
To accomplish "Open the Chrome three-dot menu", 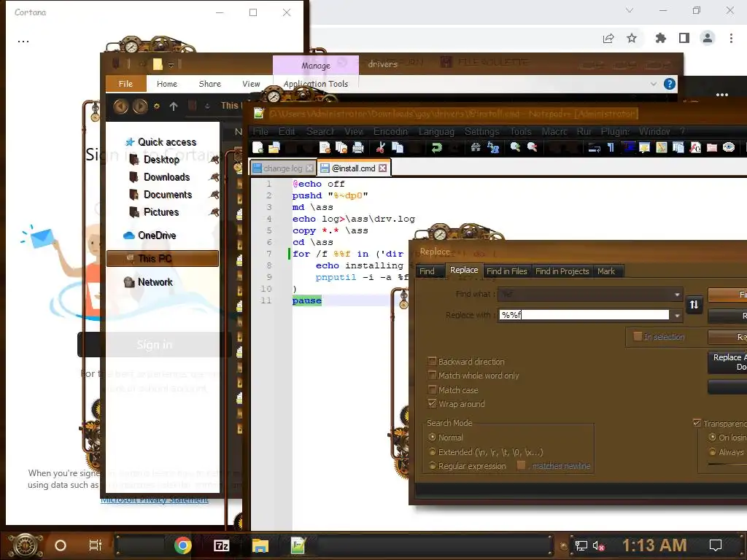I will 731,38.
